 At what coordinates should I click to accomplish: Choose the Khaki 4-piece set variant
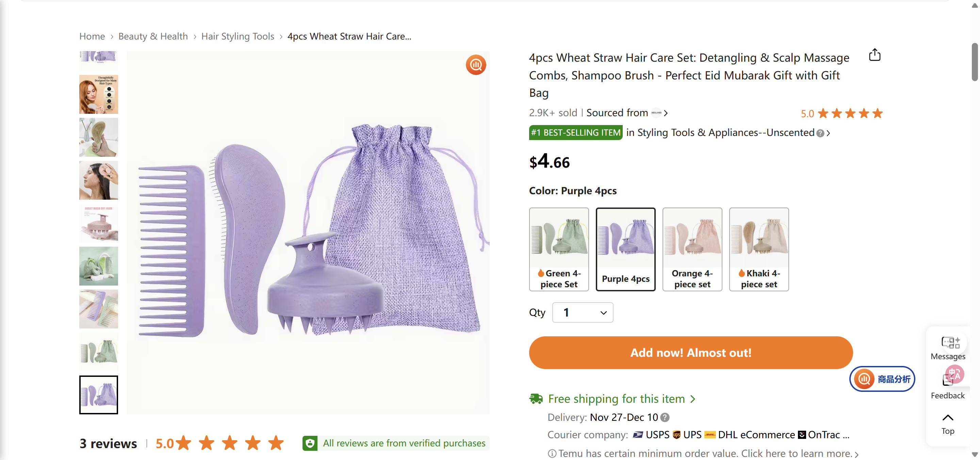tap(758, 249)
